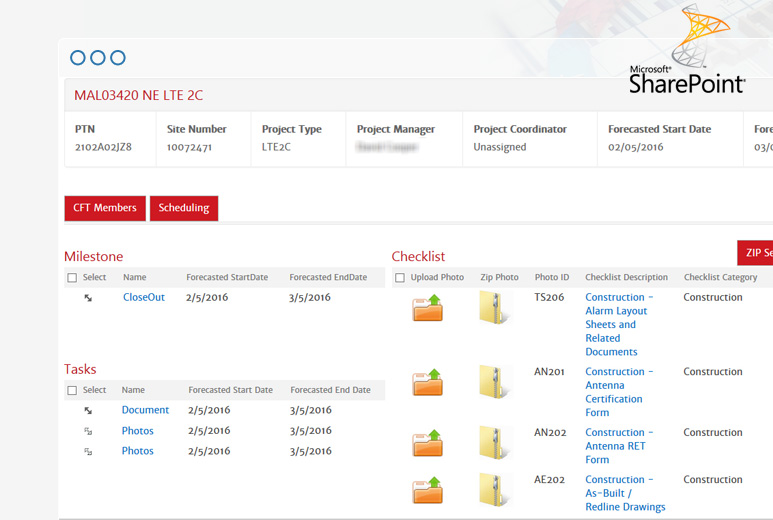Click the red ZIP button above the Checklist
Viewport: 773px width, 520px height.
click(755, 253)
